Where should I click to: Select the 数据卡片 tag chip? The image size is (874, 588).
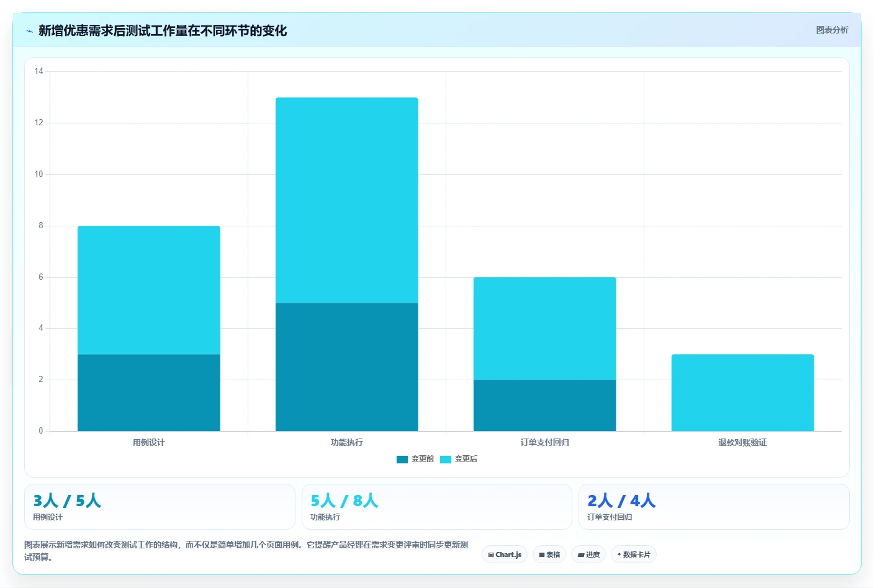pyautogui.click(x=634, y=555)
